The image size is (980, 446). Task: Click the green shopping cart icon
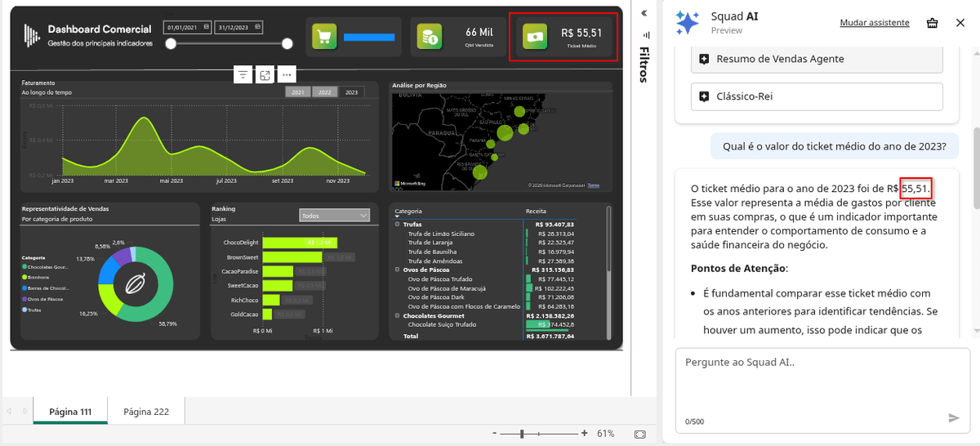click(324, 37)
